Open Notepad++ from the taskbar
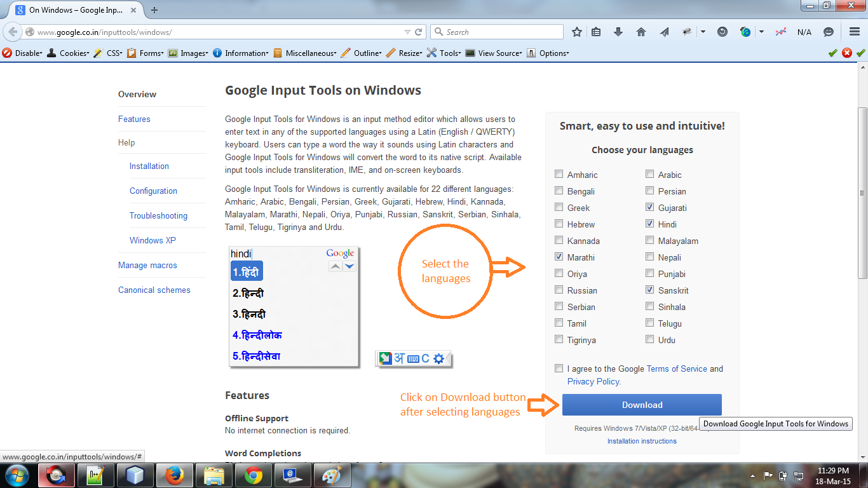868x488 pixels. (95, 475)
